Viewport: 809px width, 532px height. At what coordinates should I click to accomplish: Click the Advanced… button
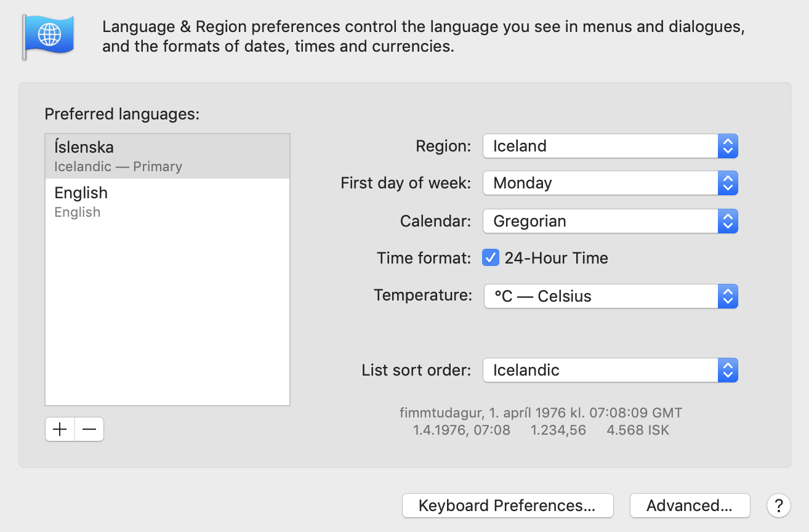pyautogui.click(x=690, y=506)
